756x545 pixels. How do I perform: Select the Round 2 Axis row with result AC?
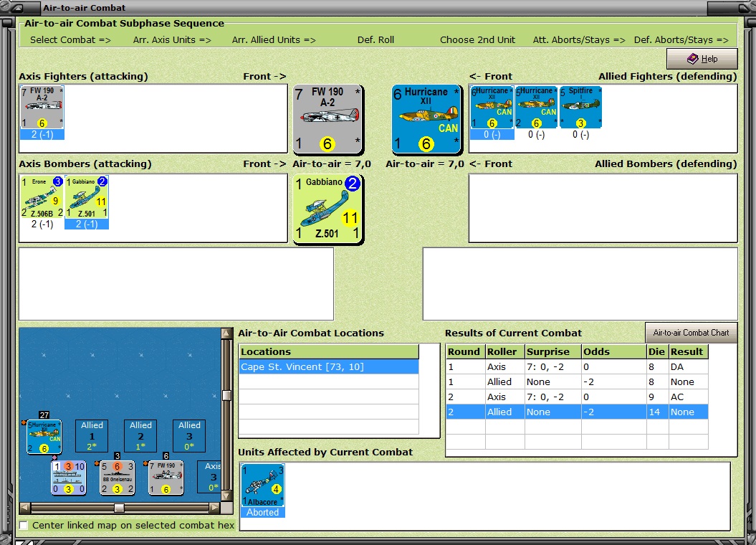577,397
